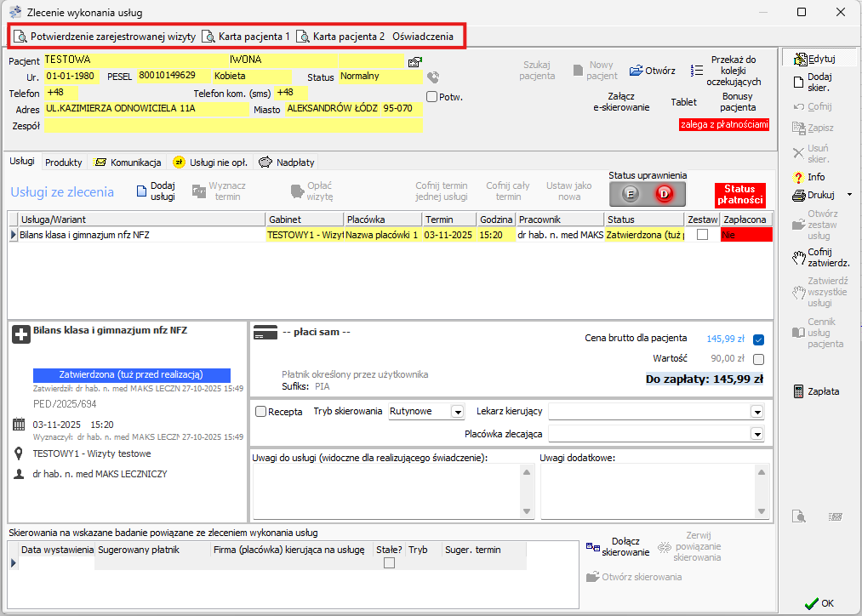Click Dołącz skierowanie icon
Image resolution: width=862 pixels, height=616 pixels.
pyautogui.click(x=592, y=547)
